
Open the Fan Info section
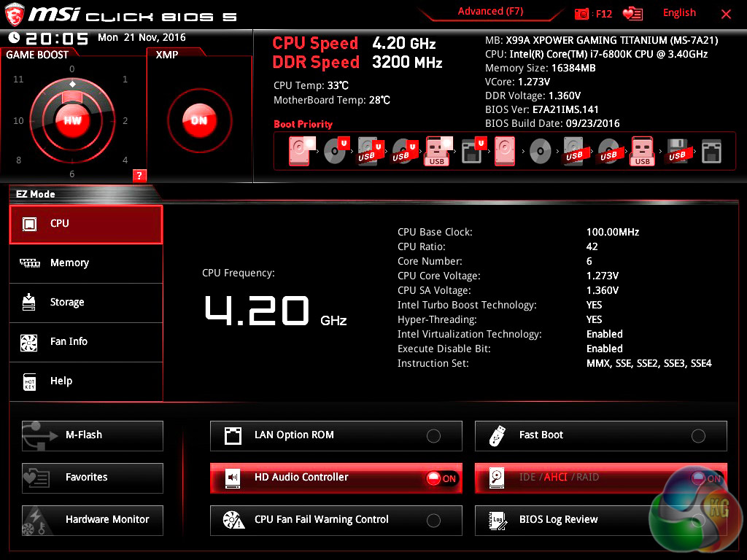[86, 342]
